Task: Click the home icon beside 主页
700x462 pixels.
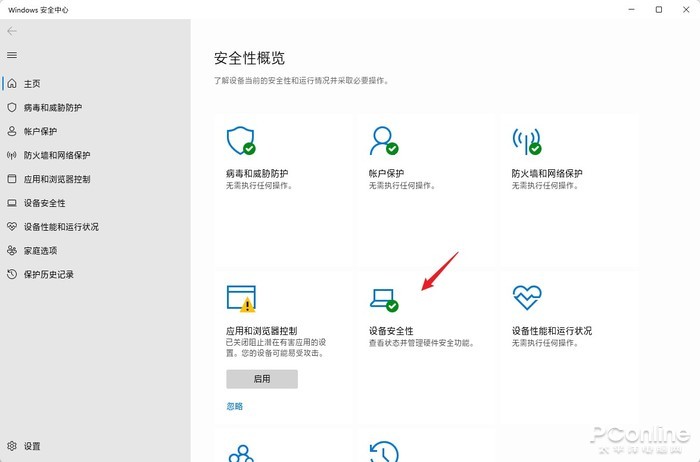Action: [12, 83]
